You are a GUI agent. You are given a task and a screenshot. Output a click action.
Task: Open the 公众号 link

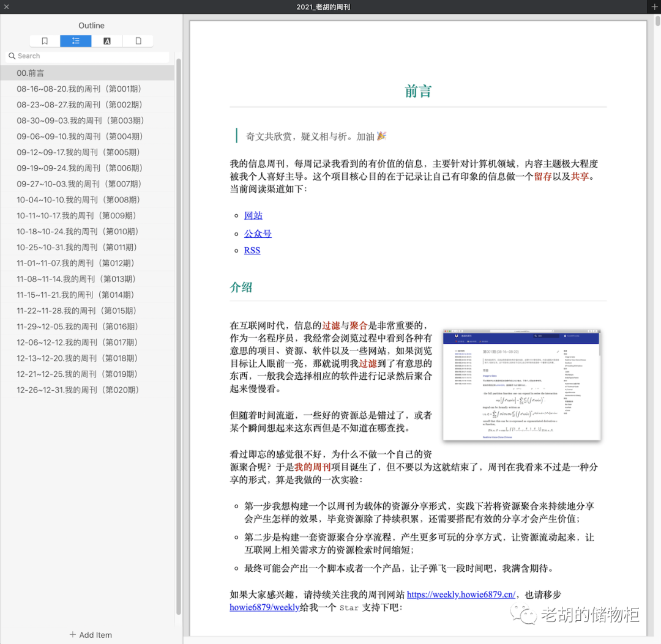258,233
